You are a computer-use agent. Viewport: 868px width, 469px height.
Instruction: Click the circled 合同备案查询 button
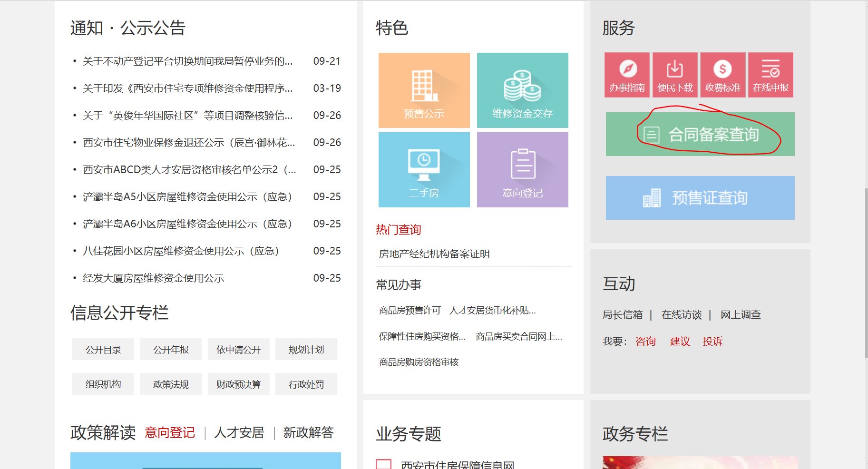tap(699, 135)
